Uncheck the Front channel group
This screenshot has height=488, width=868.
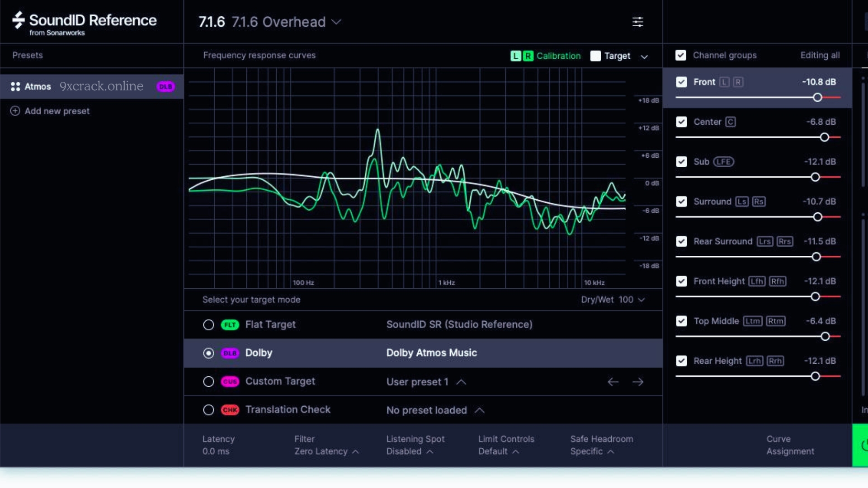coord(681,82)
